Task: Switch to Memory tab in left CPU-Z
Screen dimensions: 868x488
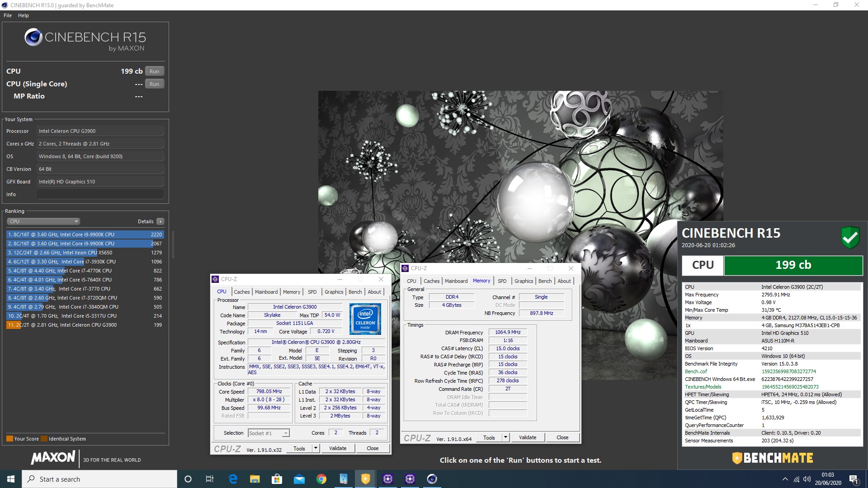Action: 292,292
